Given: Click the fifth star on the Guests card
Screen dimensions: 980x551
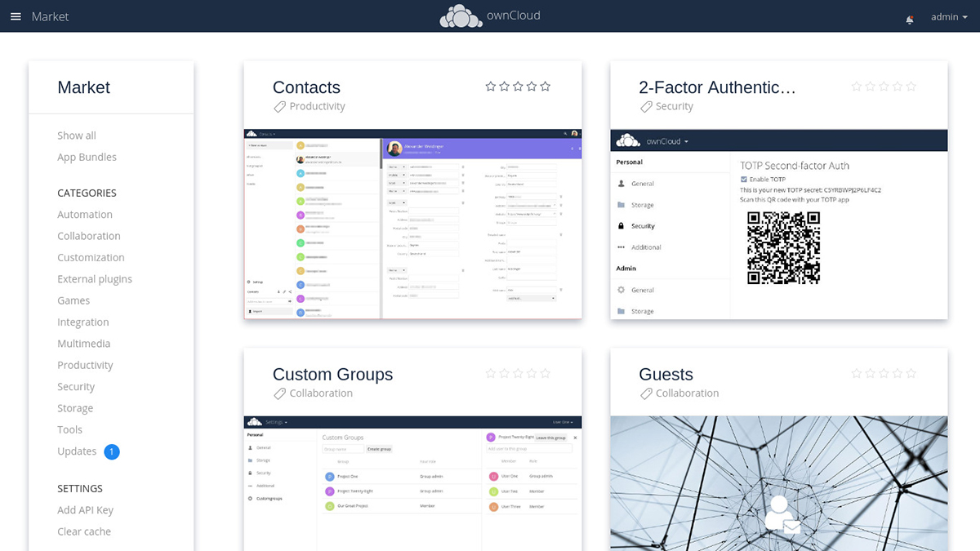Looking at the screenshot, I should coord(911,372).
